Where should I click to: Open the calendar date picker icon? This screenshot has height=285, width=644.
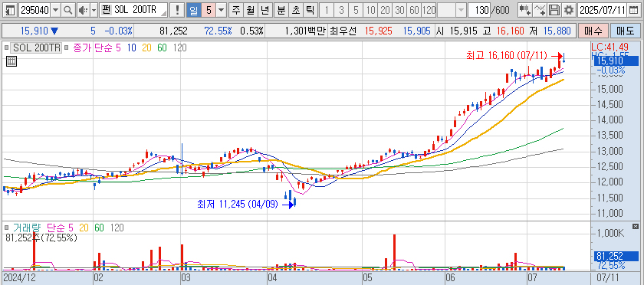click(635, 10)
